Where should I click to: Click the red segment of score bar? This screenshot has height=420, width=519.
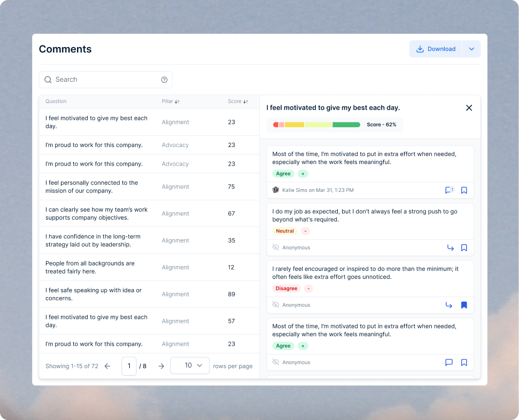coord(275,125)
